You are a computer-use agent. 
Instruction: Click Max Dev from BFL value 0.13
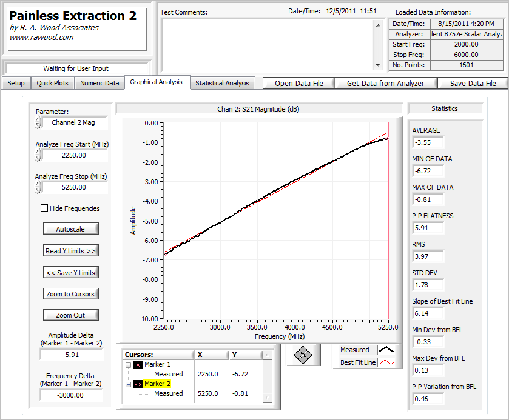428,370
